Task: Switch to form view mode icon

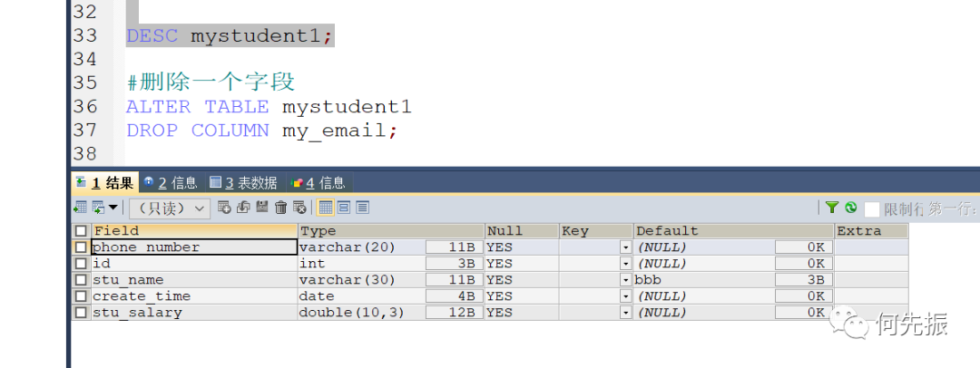Action: pyautogui.click(x=344, y=208)
